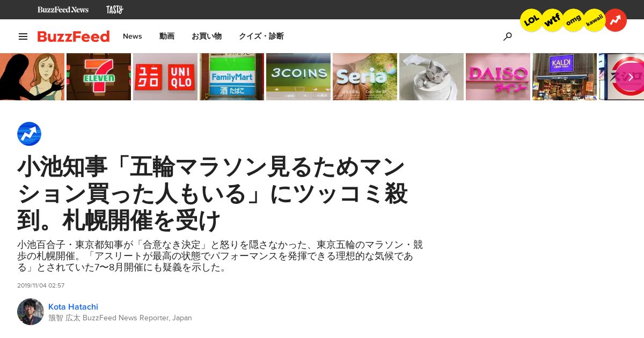
Task: Open the FamilyMart thumbnail
Action: click(x=232, y=77)
